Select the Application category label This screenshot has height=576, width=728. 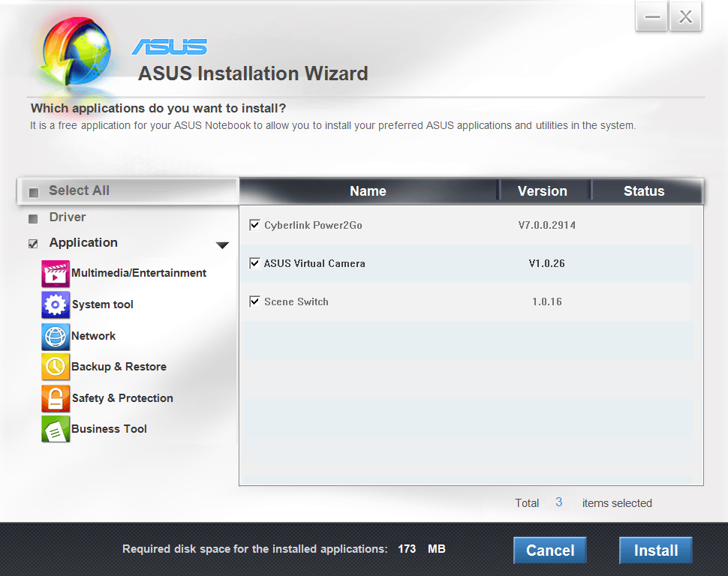[83, 243]
